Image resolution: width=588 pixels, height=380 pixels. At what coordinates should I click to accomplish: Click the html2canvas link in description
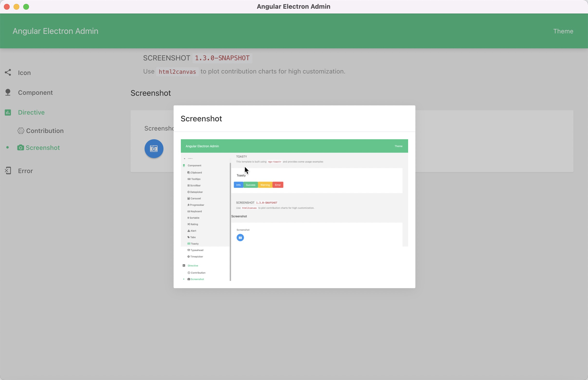177,71
